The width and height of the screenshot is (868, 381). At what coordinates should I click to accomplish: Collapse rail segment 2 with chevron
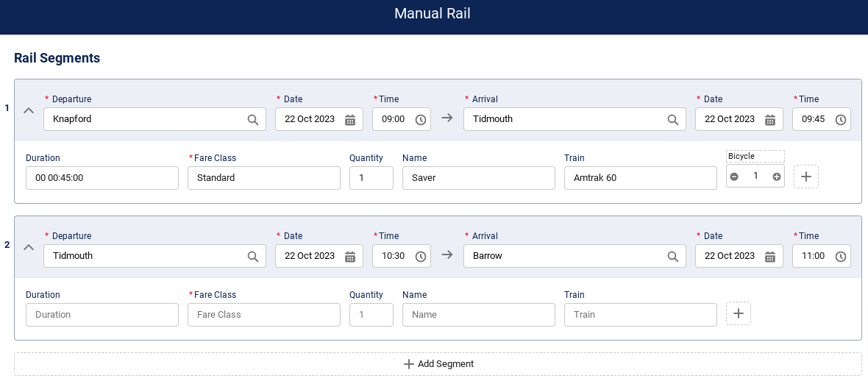(29, 247)
